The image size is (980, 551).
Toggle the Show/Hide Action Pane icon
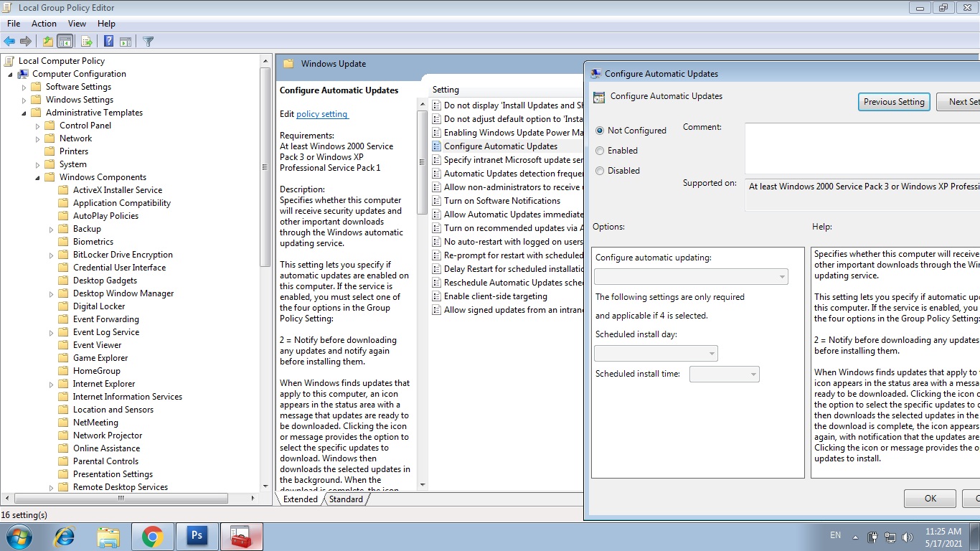click(x=125, y=42)
